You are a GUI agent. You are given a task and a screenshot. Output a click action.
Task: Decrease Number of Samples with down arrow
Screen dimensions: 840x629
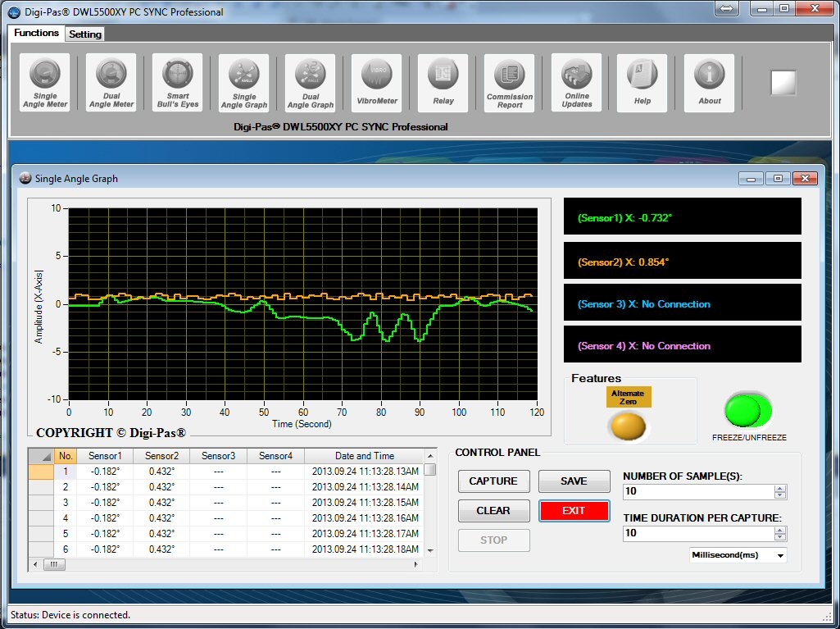point(780,495)
